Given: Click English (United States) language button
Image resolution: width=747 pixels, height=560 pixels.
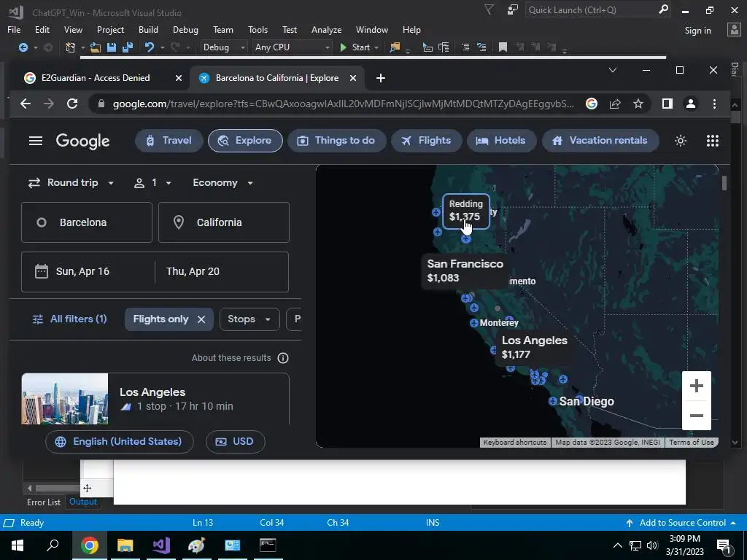Looking at the screenshot, I should pyautogui.click(x=119, y=441).
